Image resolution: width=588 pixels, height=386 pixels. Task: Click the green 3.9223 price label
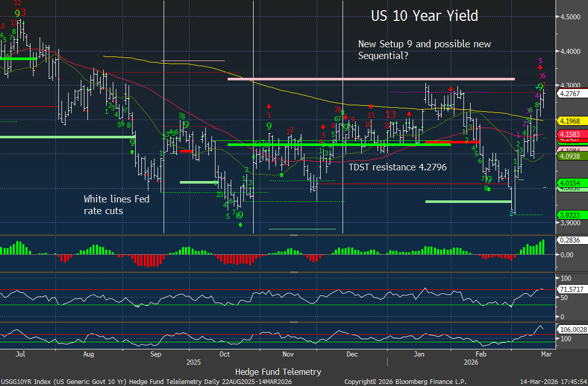tap(572, 215)
